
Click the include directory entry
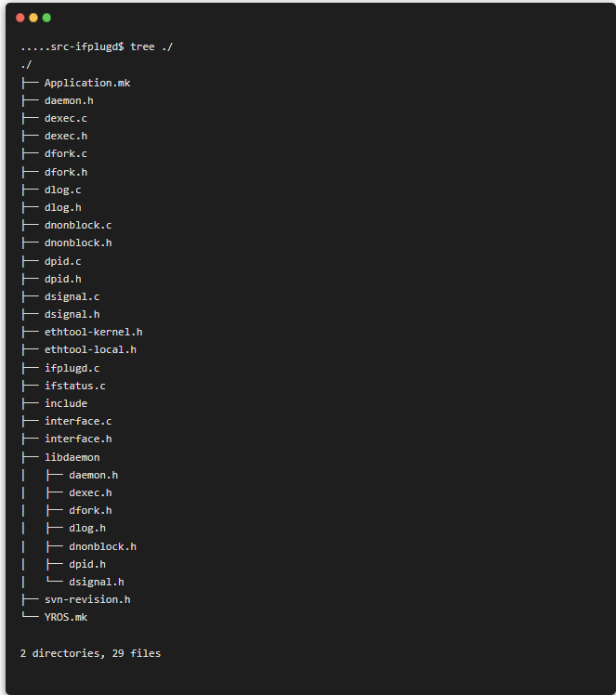(66, 403)
